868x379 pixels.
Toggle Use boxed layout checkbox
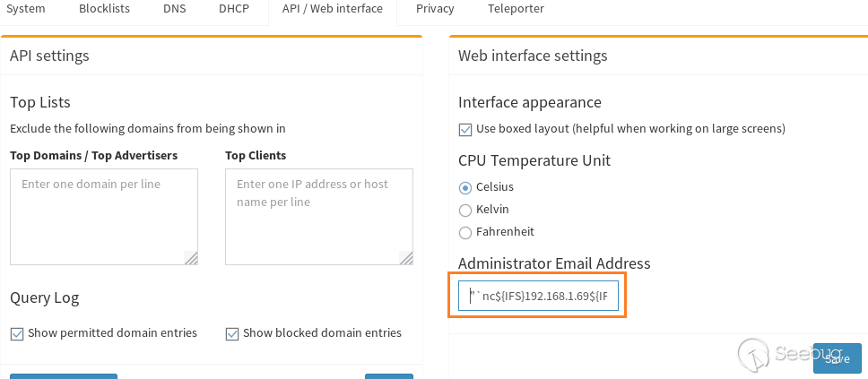(465, 129)
